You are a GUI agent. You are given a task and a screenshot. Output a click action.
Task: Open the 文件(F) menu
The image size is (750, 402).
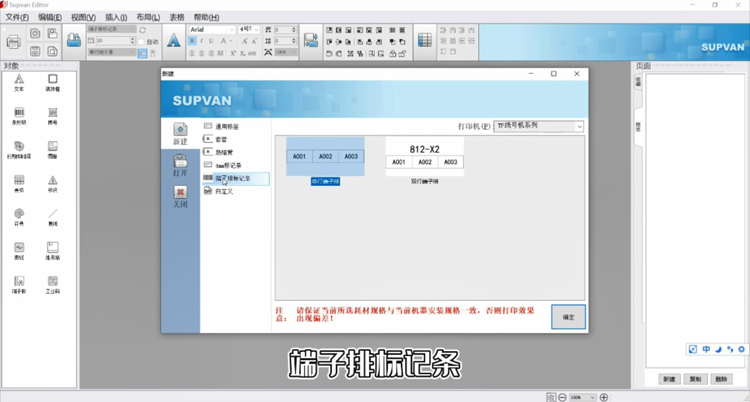coord(18,18)
